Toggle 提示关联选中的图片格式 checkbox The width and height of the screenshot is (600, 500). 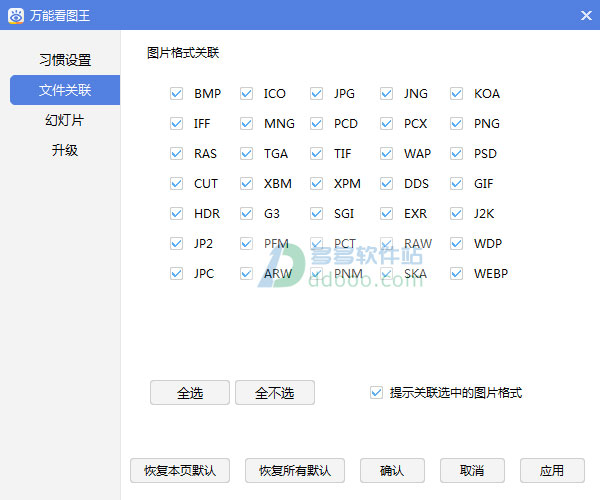(377, 393)
